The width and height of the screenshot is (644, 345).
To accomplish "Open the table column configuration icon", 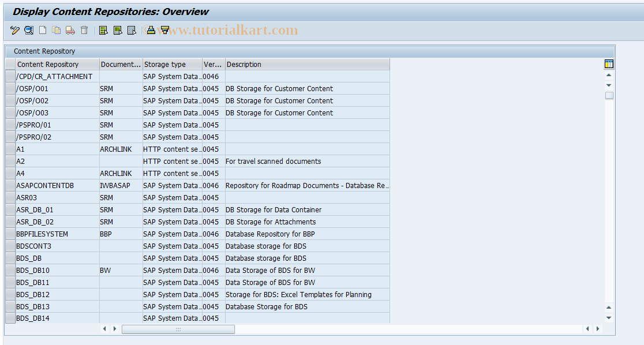I will (x=609, y=64).
